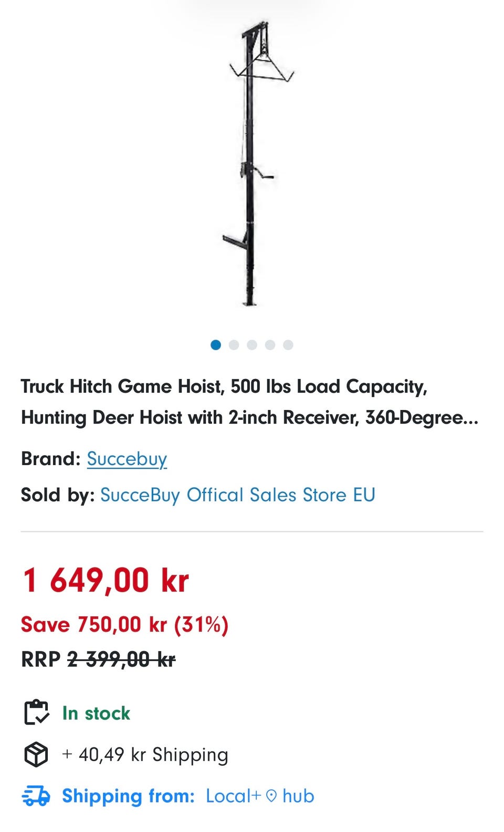
Task: Click the location pin icon beside hub
Action: [271, 796]
